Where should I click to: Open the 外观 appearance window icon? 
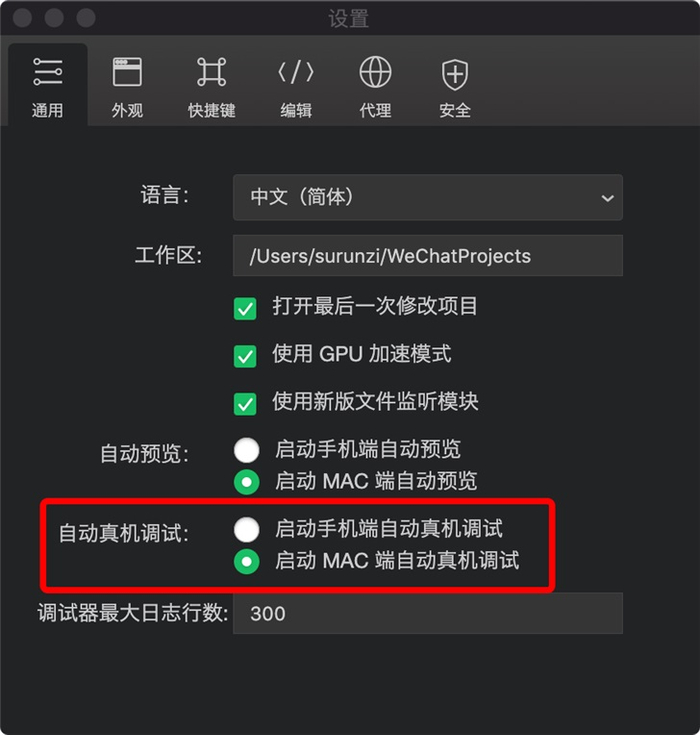[x=127, y=72]
